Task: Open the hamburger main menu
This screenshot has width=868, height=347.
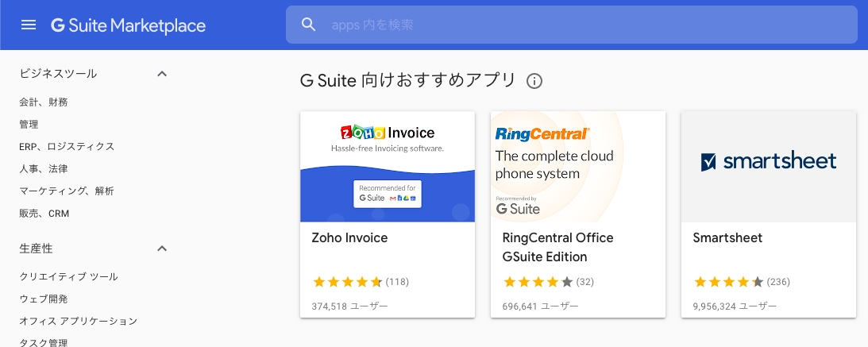Action: (29, 25)
